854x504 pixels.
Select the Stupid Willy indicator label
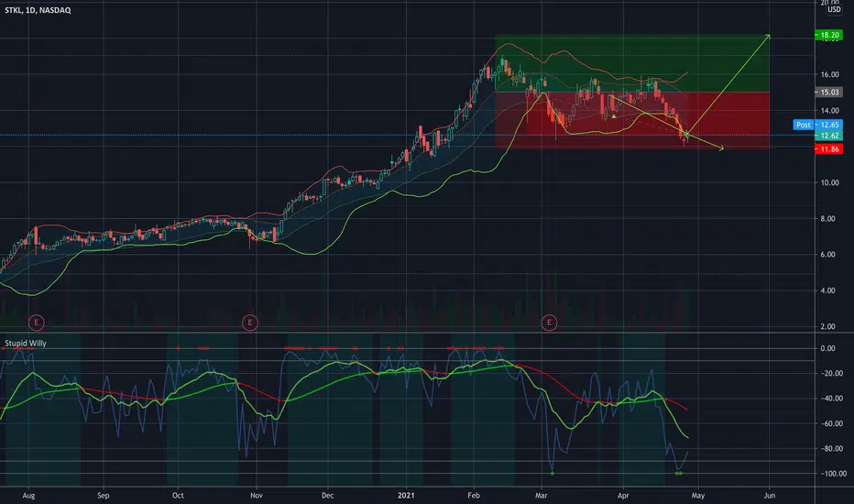(26, 344)
